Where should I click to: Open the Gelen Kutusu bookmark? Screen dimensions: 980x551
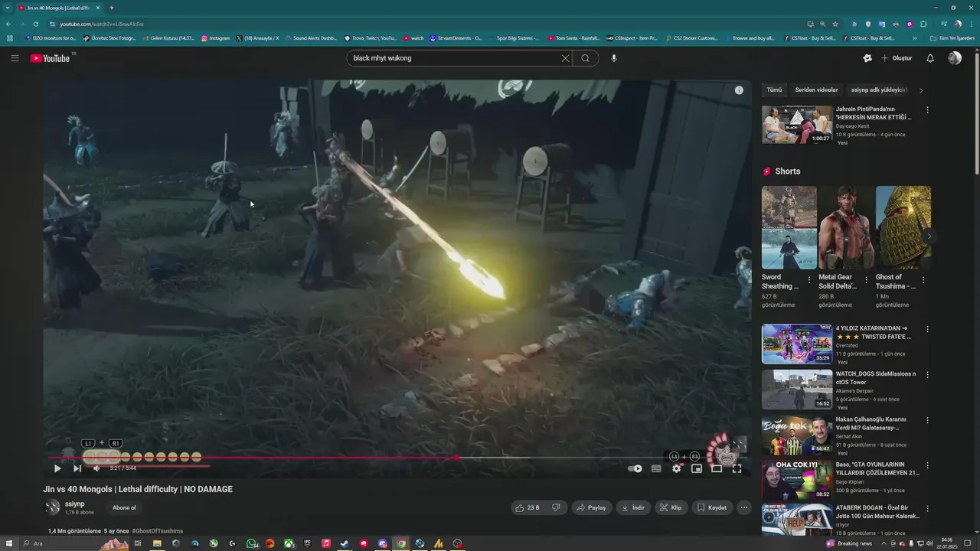[x=168, y=37]
